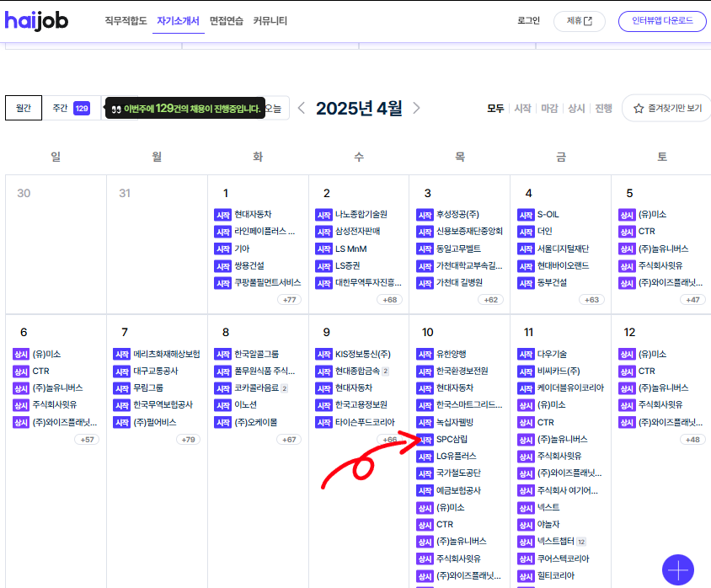Filter by 시작 postings
This screenshot has width=711, height=588.
(x=523, y=109)
